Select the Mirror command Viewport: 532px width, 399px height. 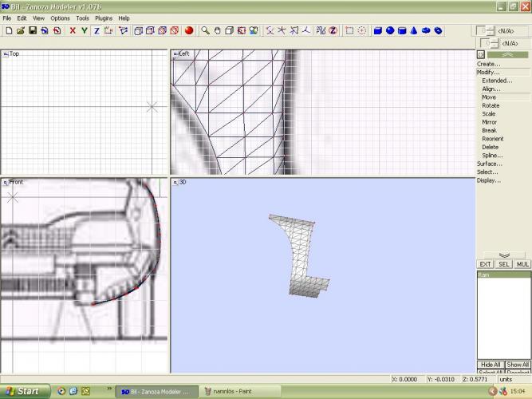click(489, 122)
